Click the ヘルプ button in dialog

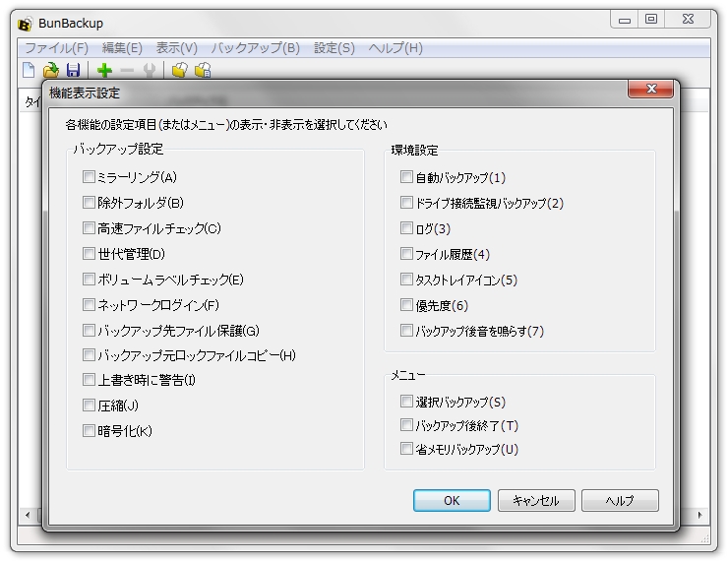pos(620,500)
